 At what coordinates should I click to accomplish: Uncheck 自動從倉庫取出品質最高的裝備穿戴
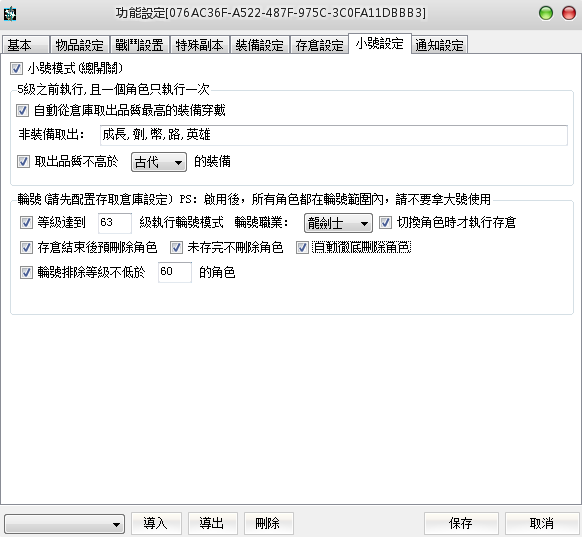pos(22,110)
